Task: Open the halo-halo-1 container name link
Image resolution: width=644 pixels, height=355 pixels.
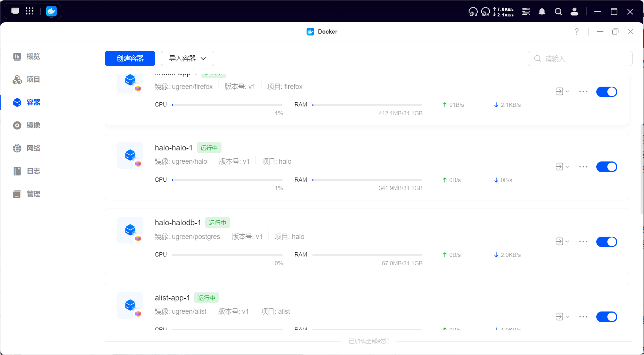Action: point(173,148)
